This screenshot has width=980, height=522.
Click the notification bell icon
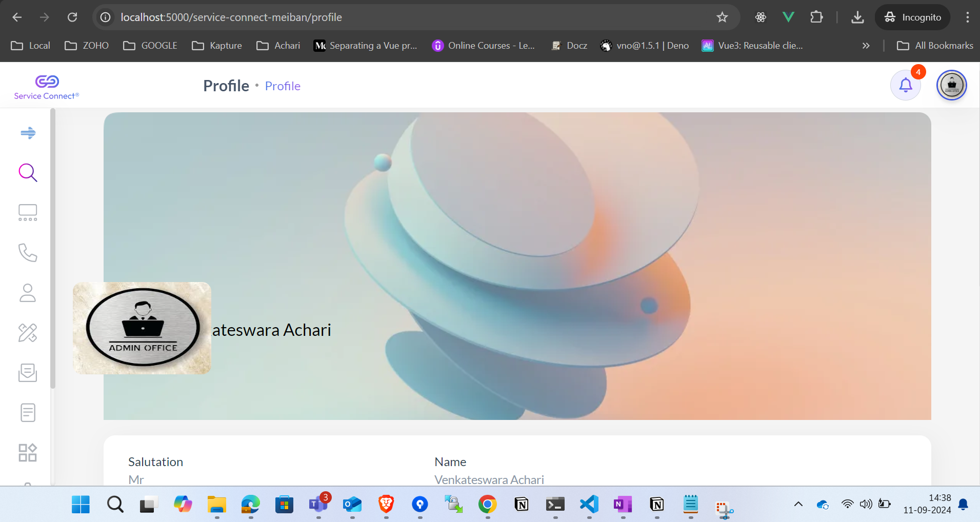(905, 85)
